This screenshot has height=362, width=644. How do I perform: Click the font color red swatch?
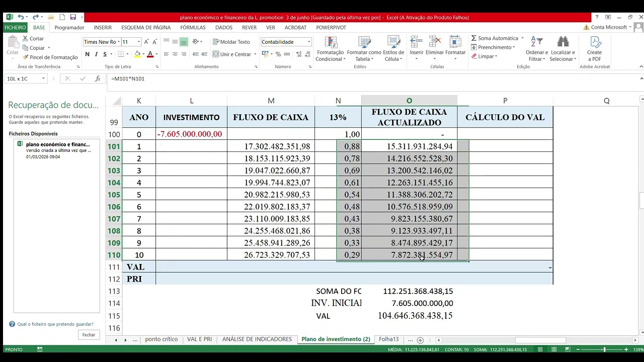150,54
